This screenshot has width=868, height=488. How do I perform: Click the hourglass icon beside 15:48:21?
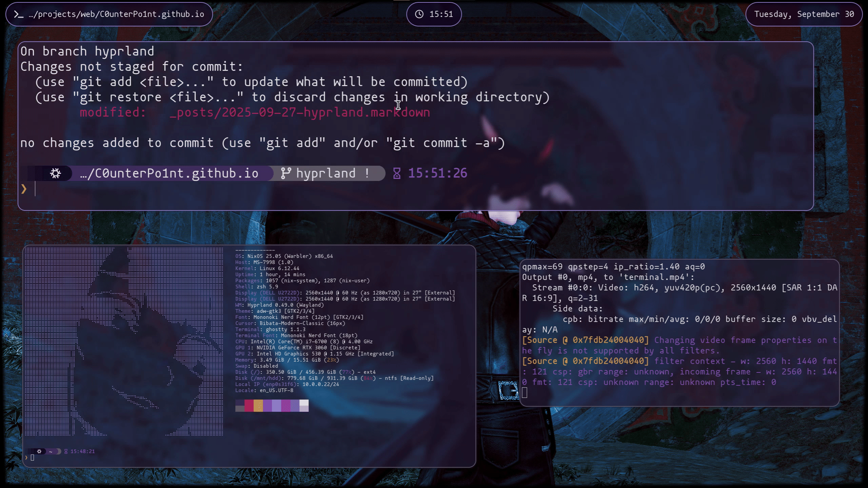(x=66, y=451)
